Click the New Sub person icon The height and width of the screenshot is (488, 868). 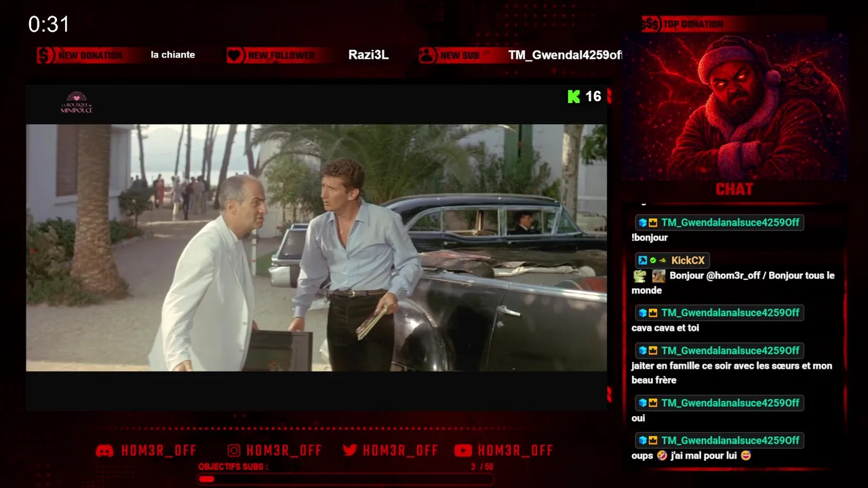pos(427,56)
